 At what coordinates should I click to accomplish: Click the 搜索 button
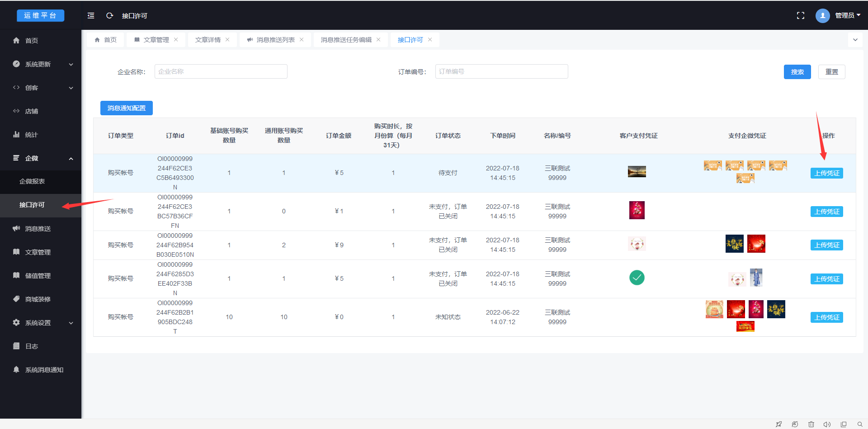[797, 72]
